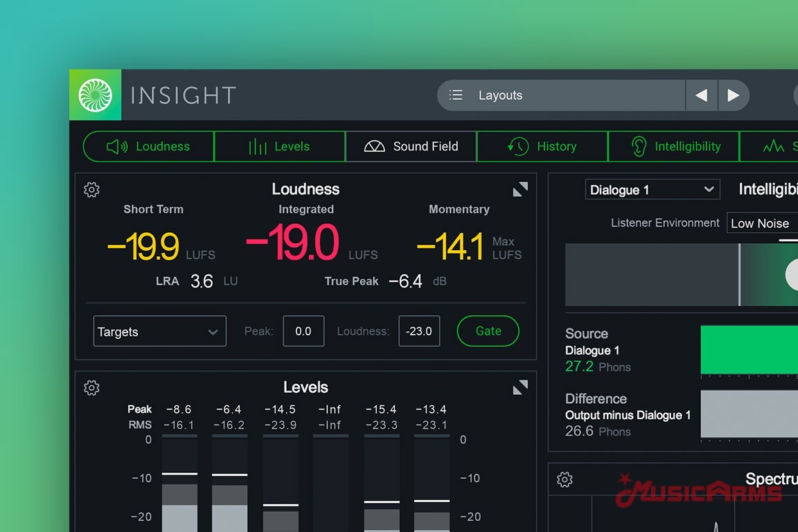
Task: Toggle the Levels module on or off
Action: pyautogui.click(x=279, y=147)
